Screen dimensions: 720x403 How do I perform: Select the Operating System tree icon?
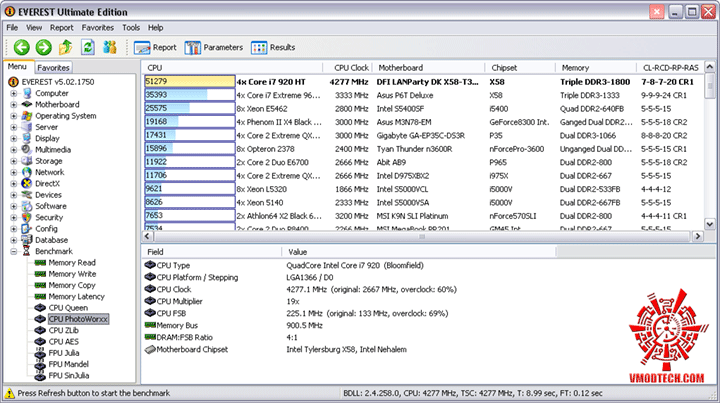[27, 116]
